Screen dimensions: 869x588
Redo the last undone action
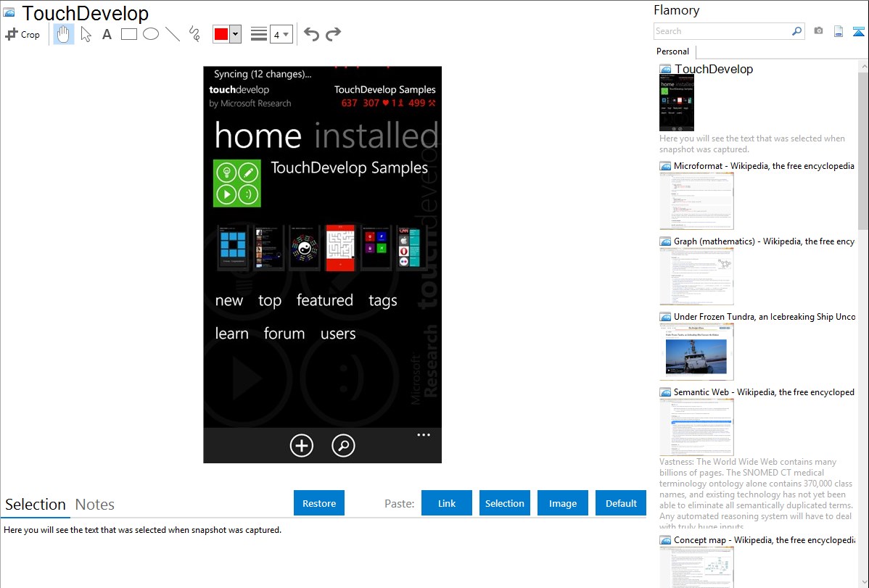333,34
